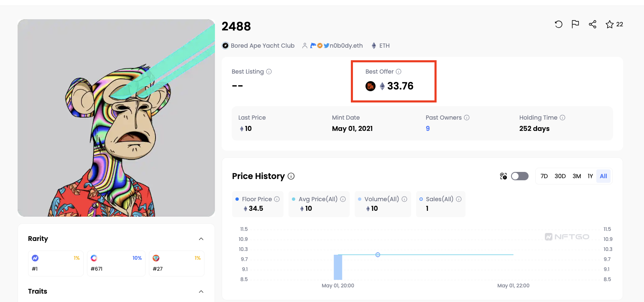Click the info icon beside Price History
This screenshot has height=302, width=644.
291,176
